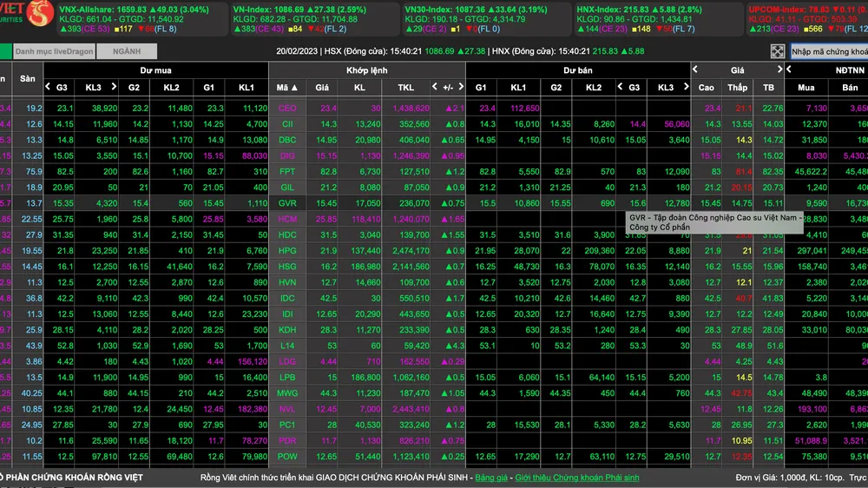Shift Dư mua columns left arrow near G3
Screen dimensions: 868x488
(48, 87)
